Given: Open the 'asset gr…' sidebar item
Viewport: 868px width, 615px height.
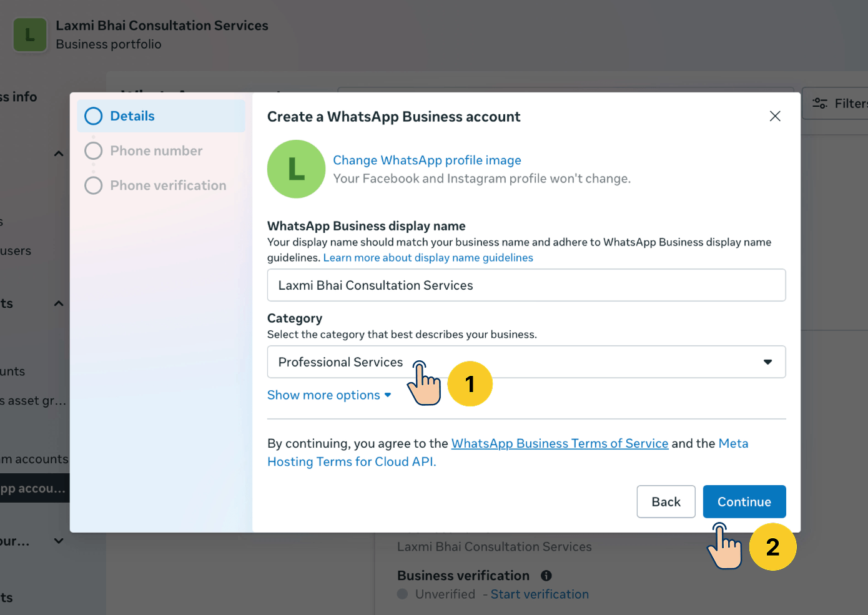Looking at the screenshot, I should click(34, 401).
